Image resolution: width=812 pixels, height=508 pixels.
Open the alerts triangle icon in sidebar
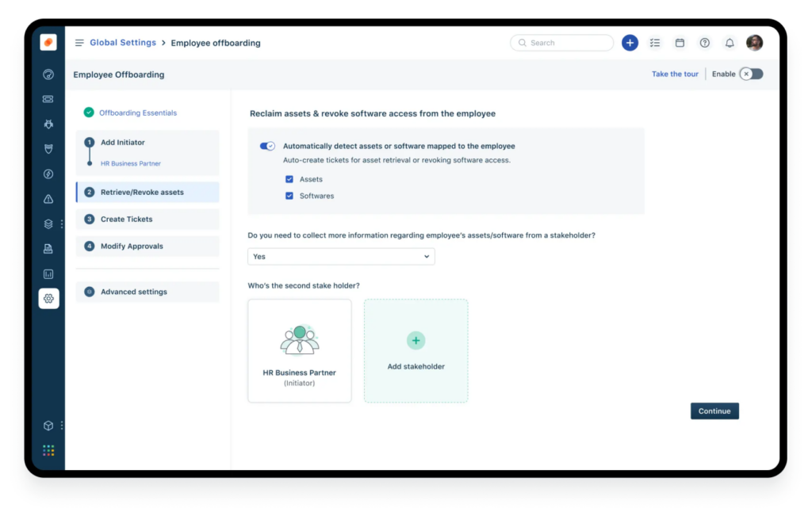click(x=48, y=199)
